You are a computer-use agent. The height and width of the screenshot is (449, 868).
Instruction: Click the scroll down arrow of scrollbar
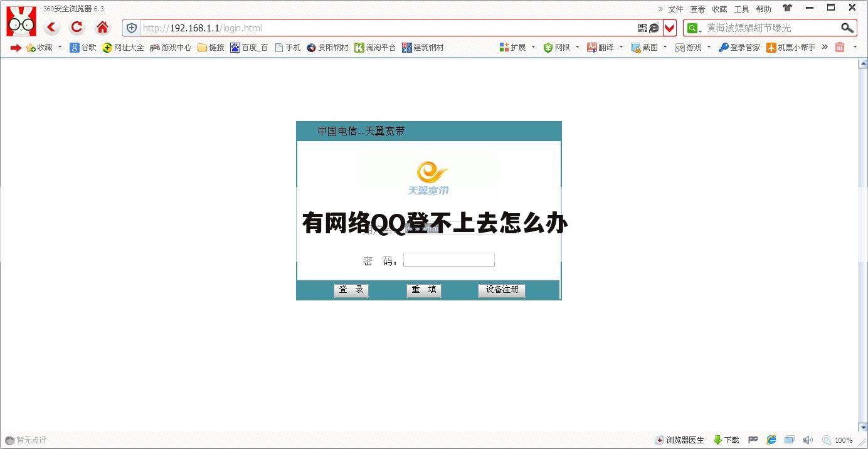pos(863,427)
